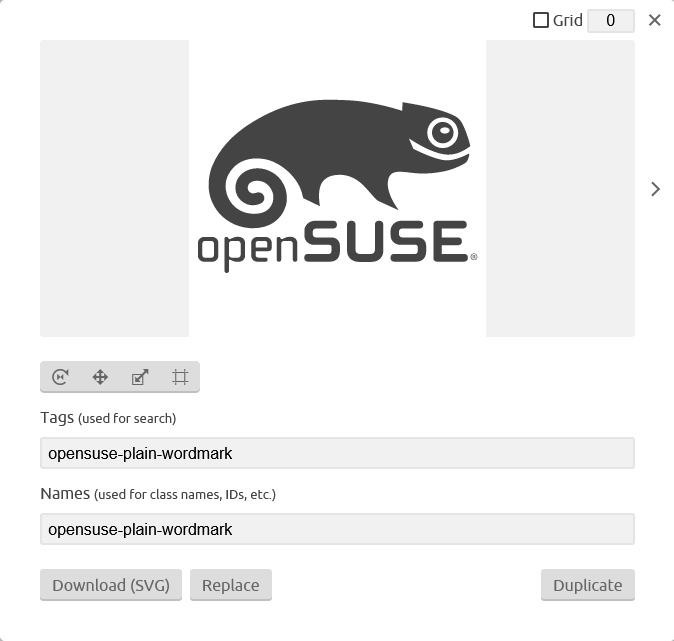Click the openSUSE logo preview
Viewport: 674px width, 641px height.
pos(337,188)
